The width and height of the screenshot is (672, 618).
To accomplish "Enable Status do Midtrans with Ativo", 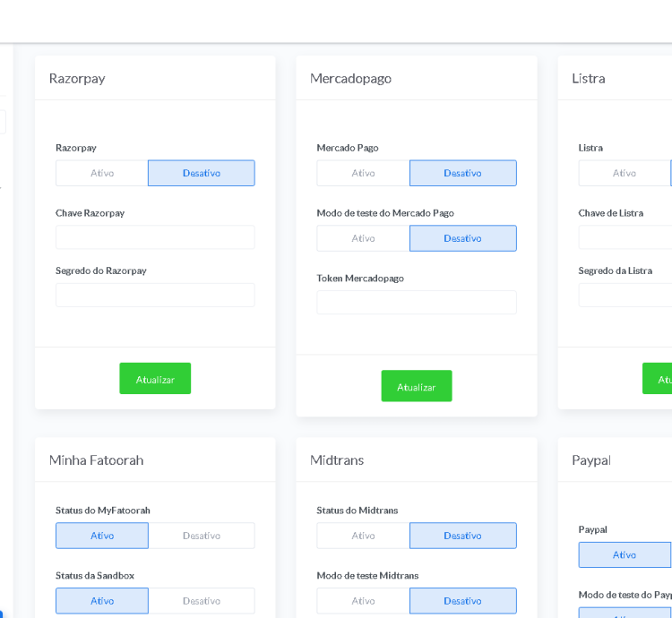I will tap(363, 536).
